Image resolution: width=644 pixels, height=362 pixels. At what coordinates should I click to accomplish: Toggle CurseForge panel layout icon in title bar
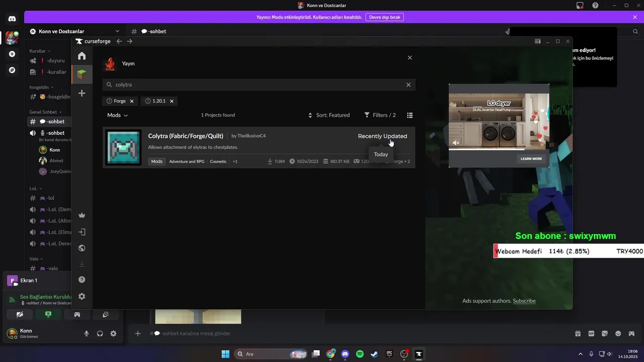tap(537, 41)
